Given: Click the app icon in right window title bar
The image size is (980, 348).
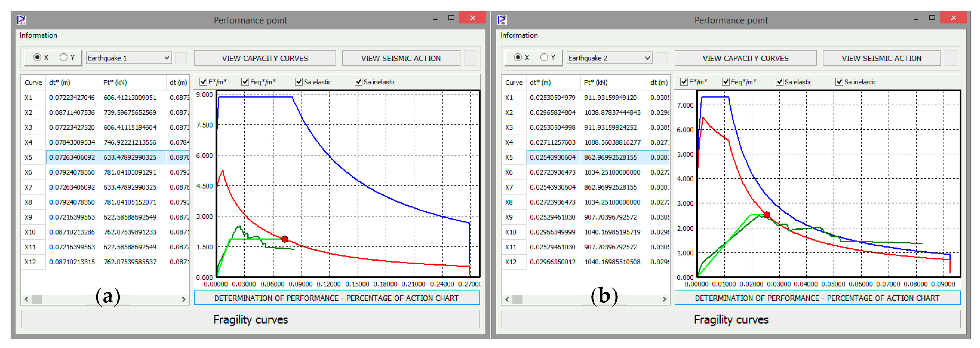Looking at the screenshot, I should click(502, 20).
